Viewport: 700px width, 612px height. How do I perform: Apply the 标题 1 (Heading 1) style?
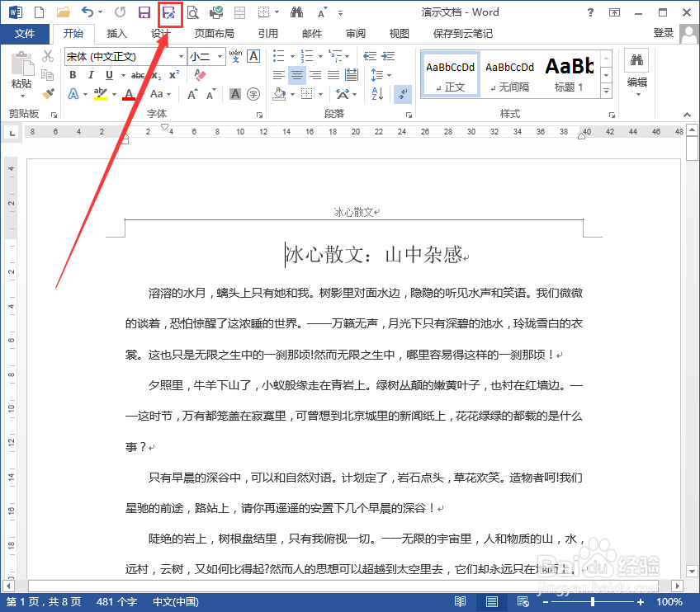pos(570,75)
